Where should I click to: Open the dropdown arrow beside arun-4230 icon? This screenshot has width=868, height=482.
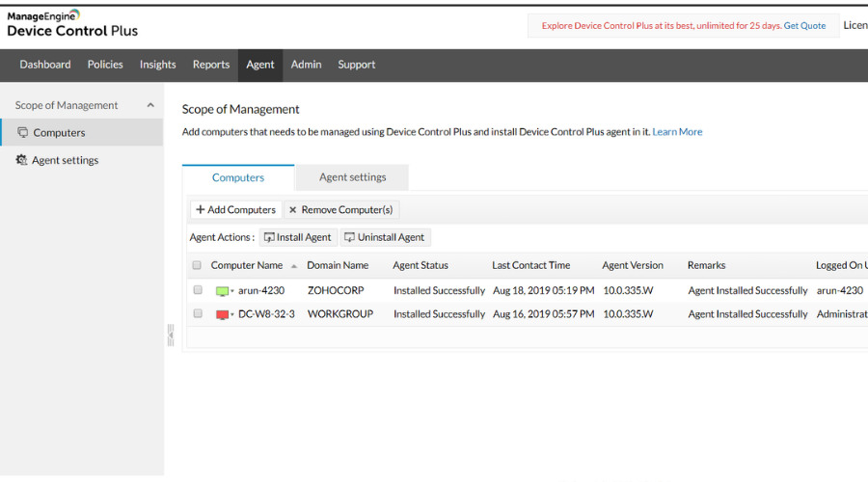pos(232,291)
